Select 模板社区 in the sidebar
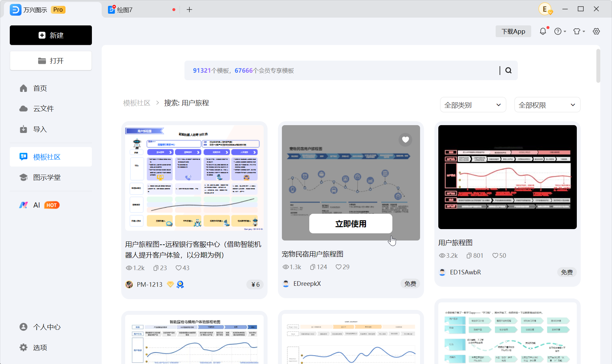The height and width of the screenshot is (364, 612). pyautogui.click(x=51, y=157)
